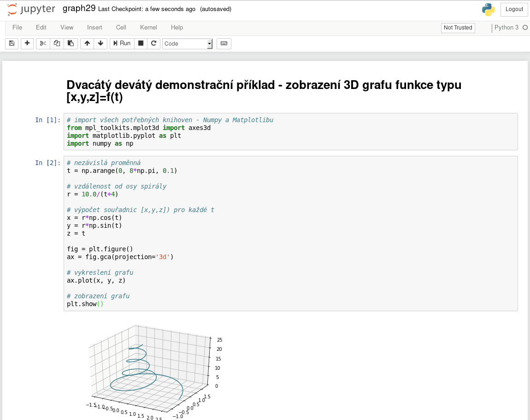
Task: Open the File menu
Action: 17,28
